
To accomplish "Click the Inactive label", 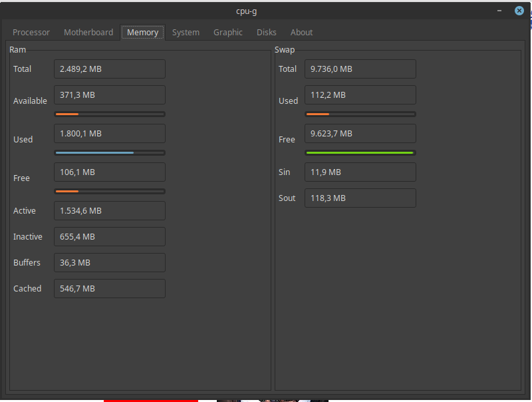I will (28, 237).
